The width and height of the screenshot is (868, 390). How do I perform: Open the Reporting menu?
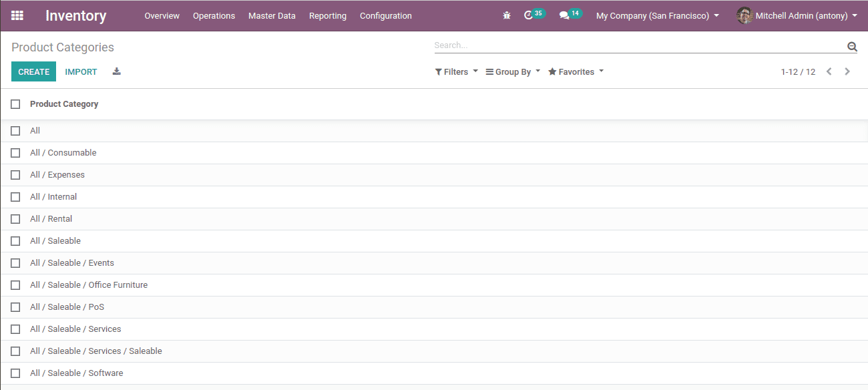[328, 15]
